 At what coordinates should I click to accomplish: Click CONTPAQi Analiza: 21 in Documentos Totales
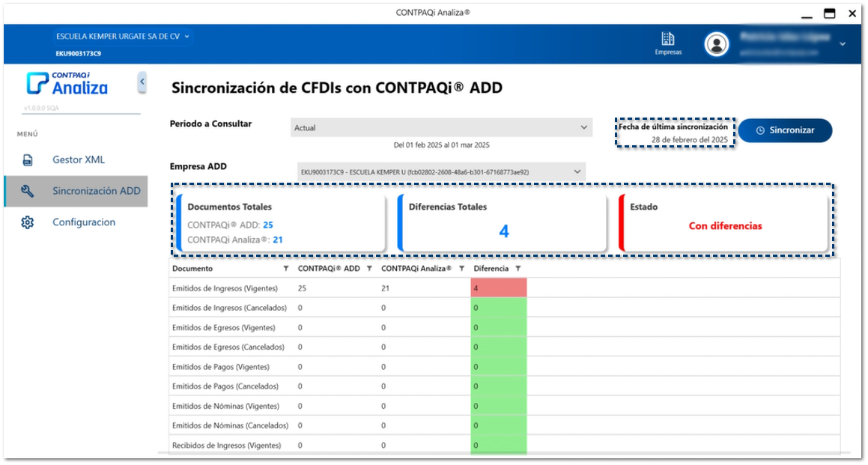pos(235,240)
